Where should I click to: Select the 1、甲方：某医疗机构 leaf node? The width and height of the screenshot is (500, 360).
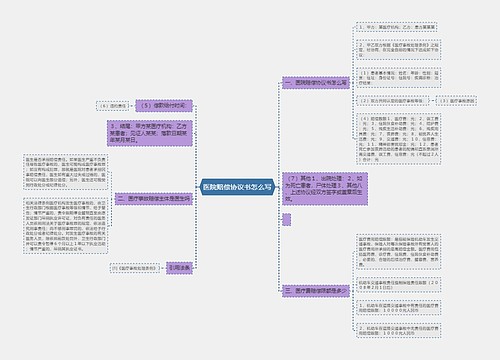point(396,27)
